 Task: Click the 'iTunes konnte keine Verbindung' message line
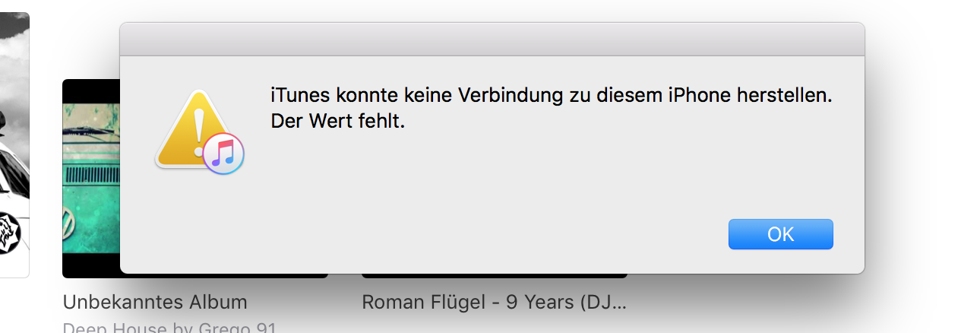(552, 97)
